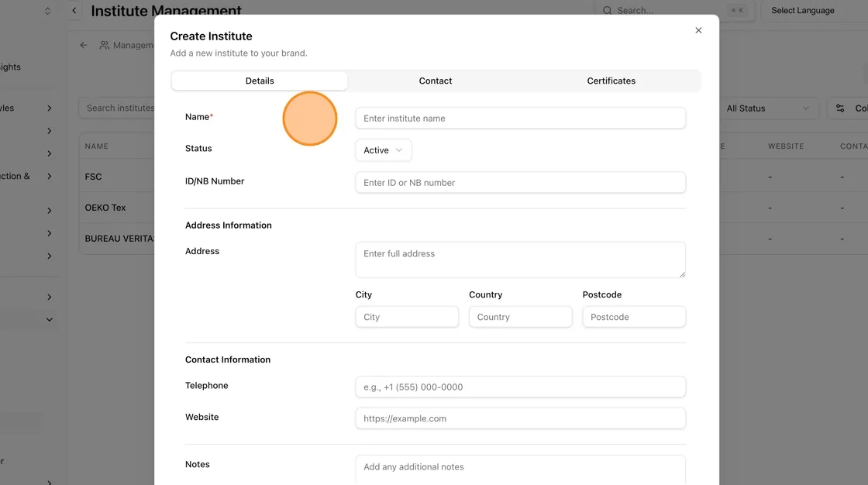Click the full address text area

point(520,260)
